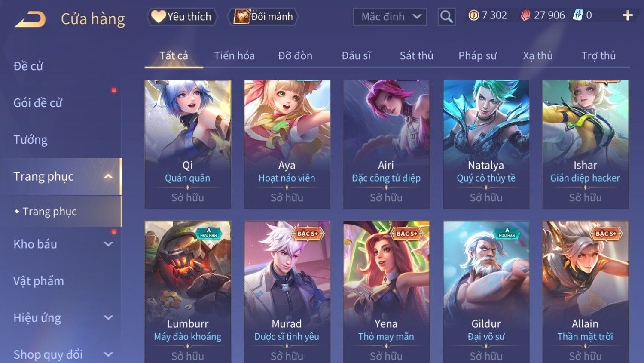
Task: Switch to the Pháp sư tab
Action: [x=477, y=55]
